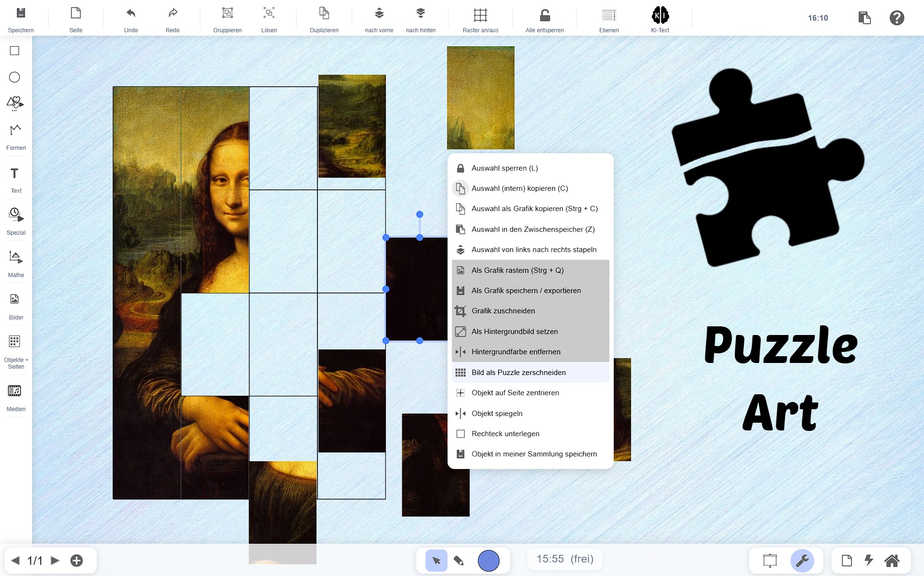Click the Puzzle title text

click(780, 345)
